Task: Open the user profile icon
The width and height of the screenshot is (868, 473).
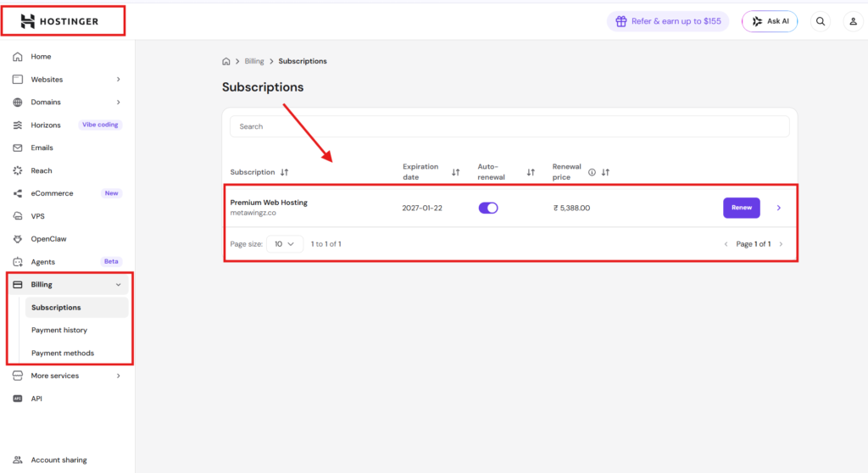Action: click(853, 21)
